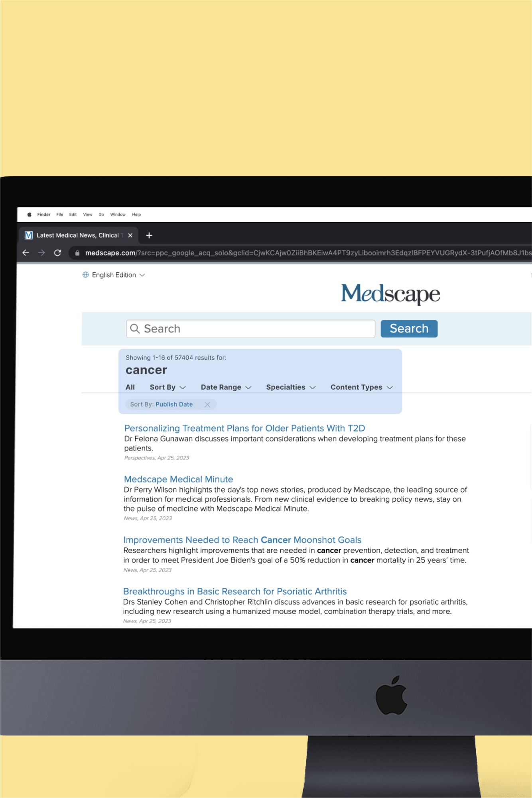This screenshot has width=532, height=798.
Task: Click the 'News, Apr 25, 2023' line under Medical Minute
Action: pyautogui.click(x=148, y=518)
